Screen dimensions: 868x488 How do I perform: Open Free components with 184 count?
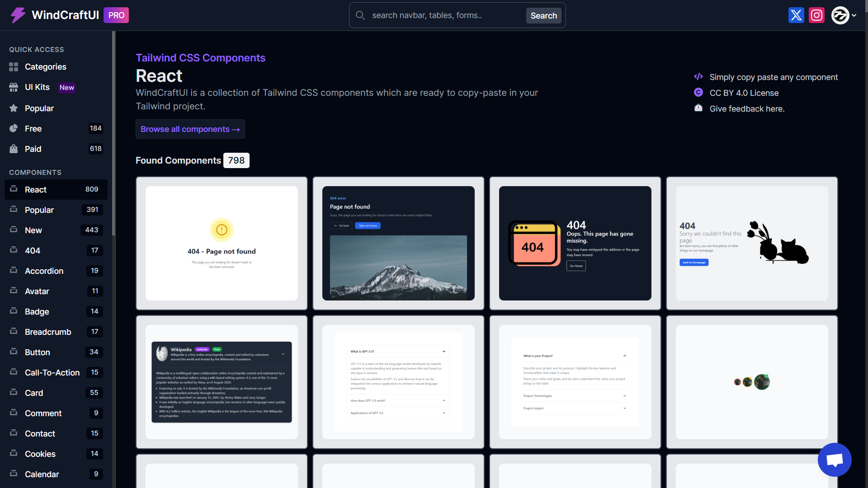tap(56, 128)
